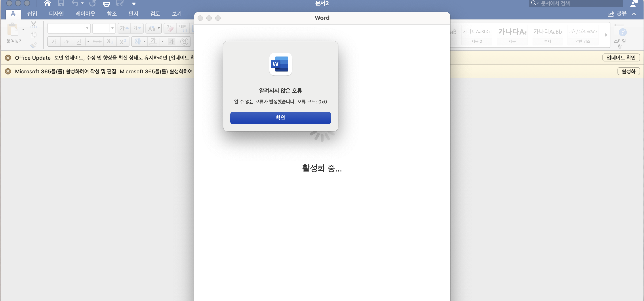Open the font name dropdown
The height and width of the screenshot is (301, 644).
click(87, 28)
